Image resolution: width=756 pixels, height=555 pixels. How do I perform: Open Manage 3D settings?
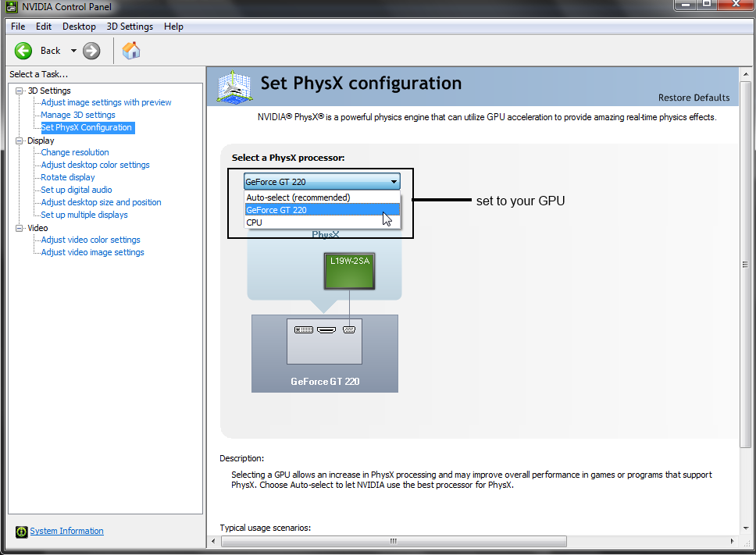point(78,115)
